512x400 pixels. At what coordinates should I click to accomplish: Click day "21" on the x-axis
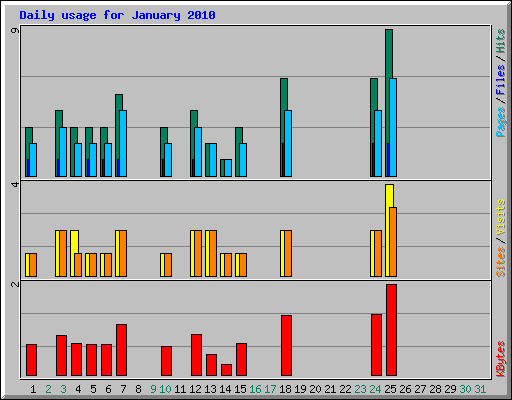330,389
